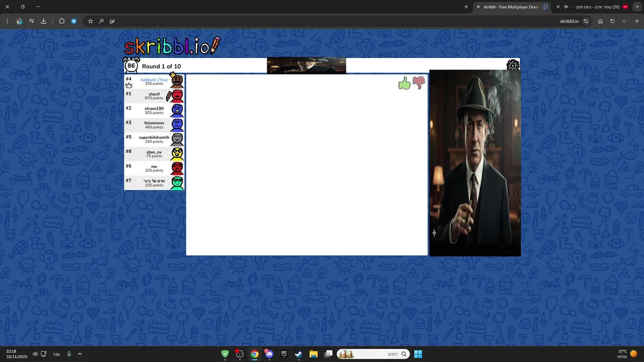Screen dimensions: 644x362
Task: Select 'חרם על ביבי' name in player list
Action: [x=154, y=180]
